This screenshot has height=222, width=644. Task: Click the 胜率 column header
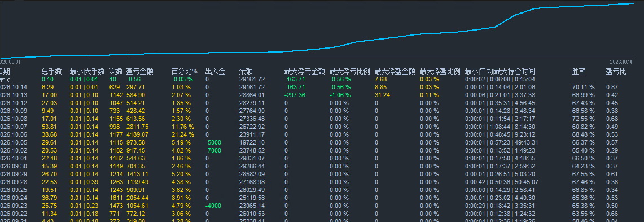click(579, 72)
